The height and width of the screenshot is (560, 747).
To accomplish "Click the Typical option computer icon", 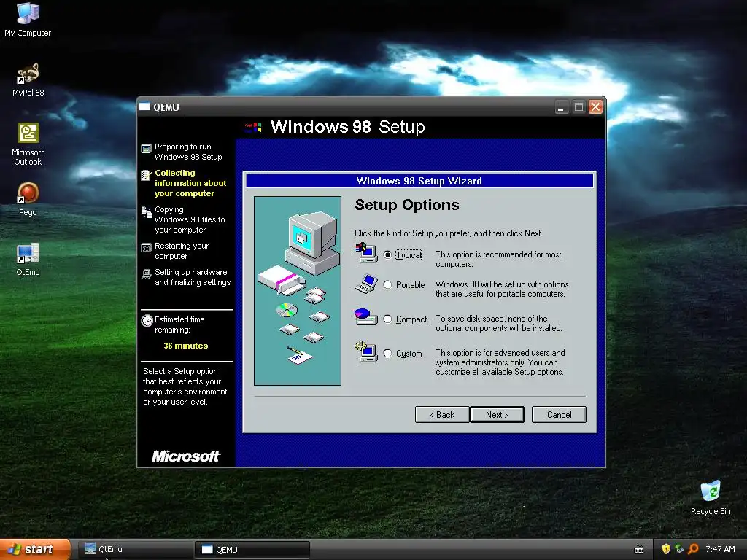I will tap(366, 253).
